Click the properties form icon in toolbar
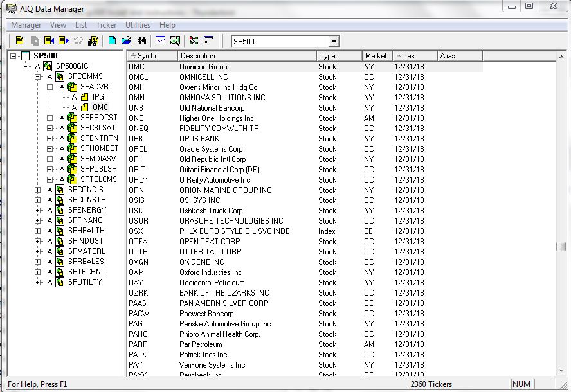 [x=208, y=40]
